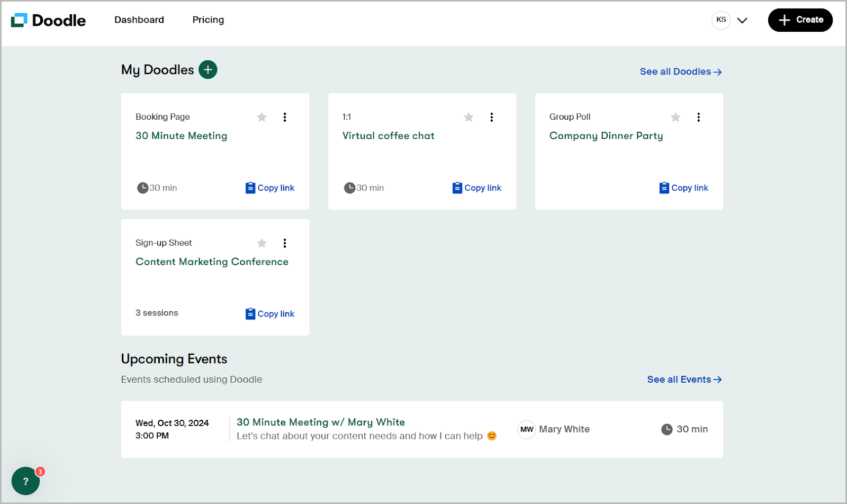The width and height of the screenshot is (847, 504).
Task: Copy link for Virtual coffee chat
Action: tap(477, 188)
